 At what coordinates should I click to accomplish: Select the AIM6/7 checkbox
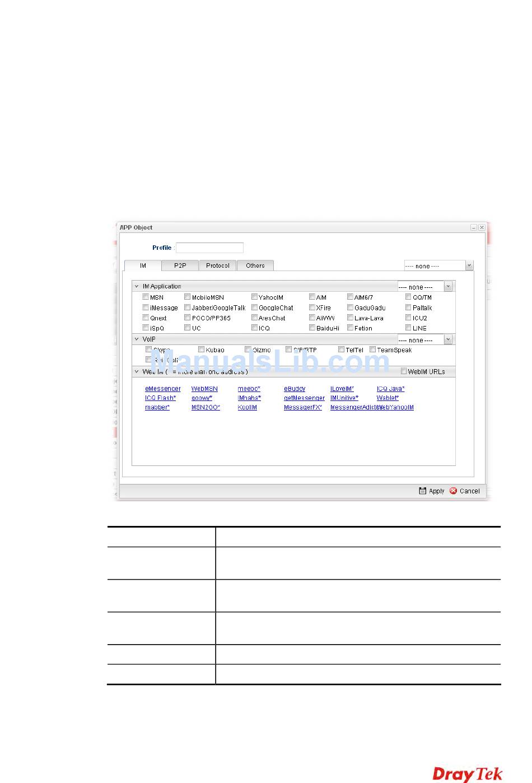pyautogui.click(x=350, y=297)
